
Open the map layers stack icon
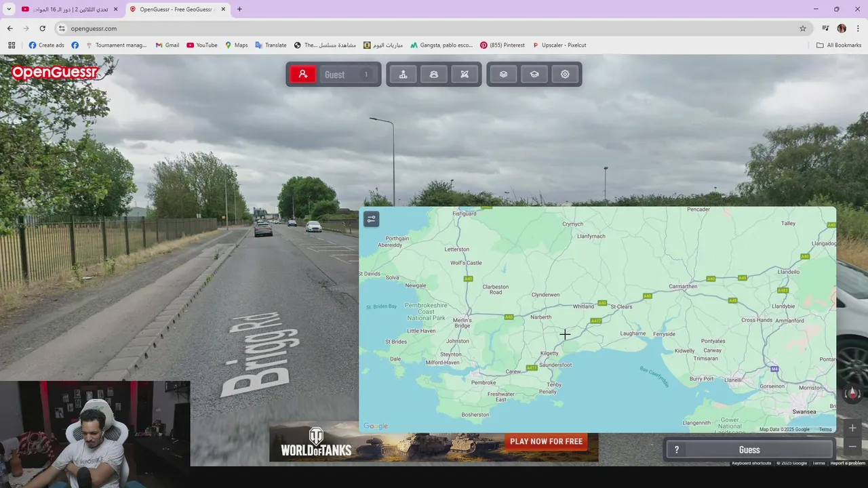click(x=503, y=75)
